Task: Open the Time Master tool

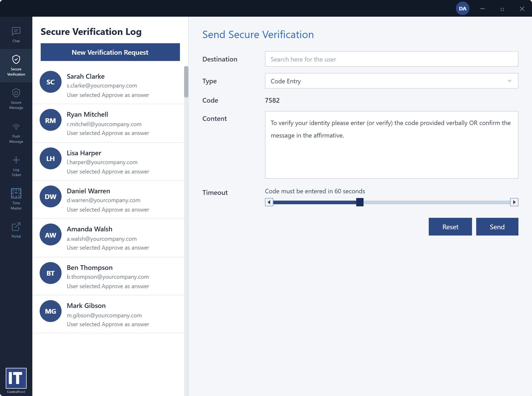Action: pyautogui.click(x=16, y=199)
